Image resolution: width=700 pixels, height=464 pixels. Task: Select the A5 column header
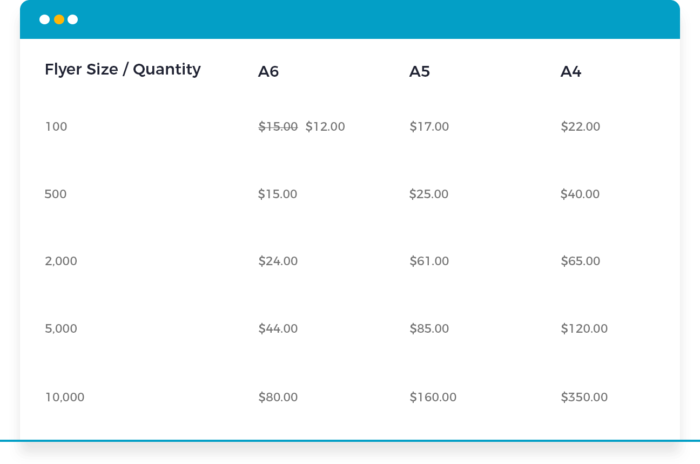[420, 71]
